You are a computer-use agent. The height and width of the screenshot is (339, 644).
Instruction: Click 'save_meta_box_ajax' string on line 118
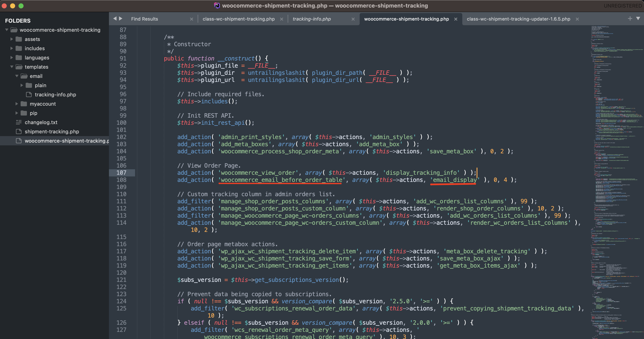point(470,258)
